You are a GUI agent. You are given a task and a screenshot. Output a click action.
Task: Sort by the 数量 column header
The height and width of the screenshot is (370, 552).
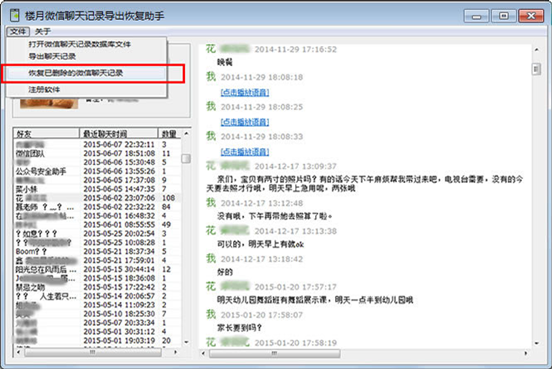coord(169,133)
